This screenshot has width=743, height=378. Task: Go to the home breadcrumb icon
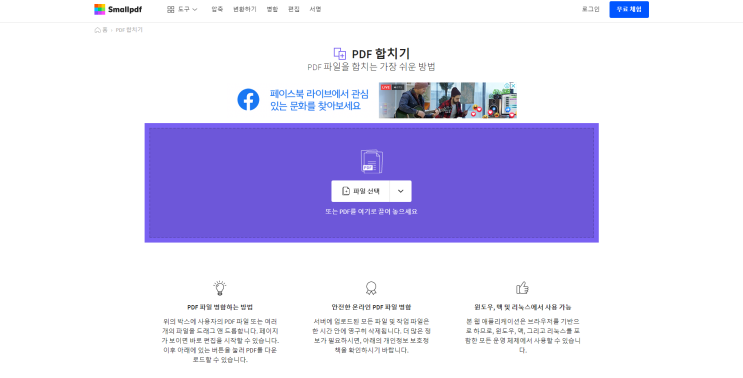tap(98, 30)
